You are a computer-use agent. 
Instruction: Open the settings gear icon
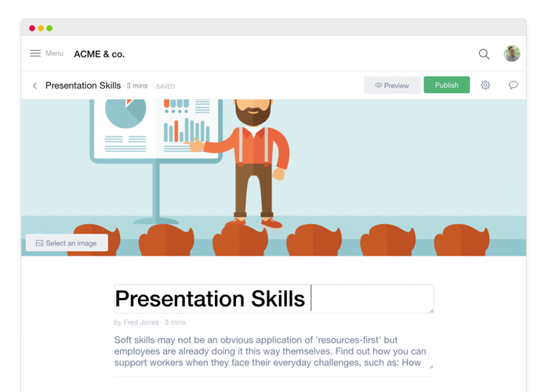point(485,85)
